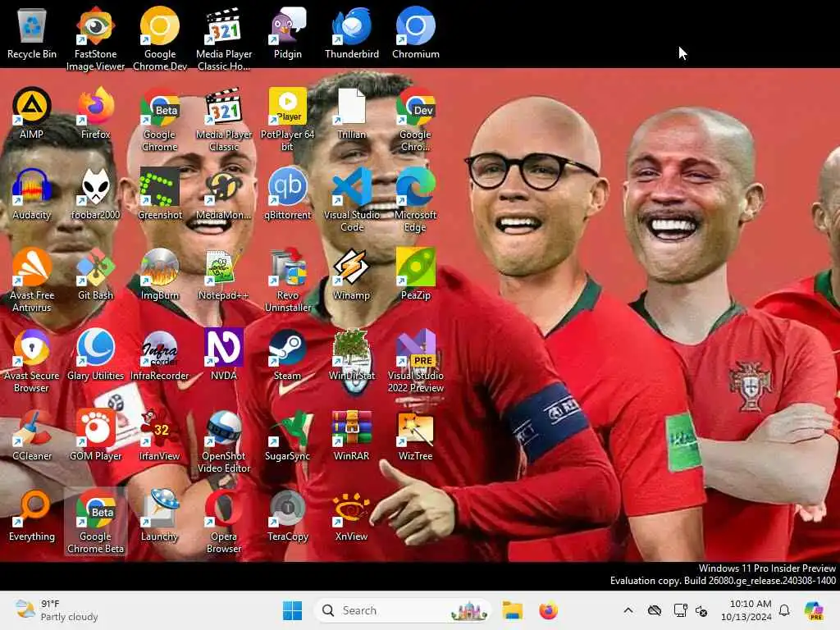Launch NVDA screen reader icon
The image size is (840, 630).
point(224,354)
